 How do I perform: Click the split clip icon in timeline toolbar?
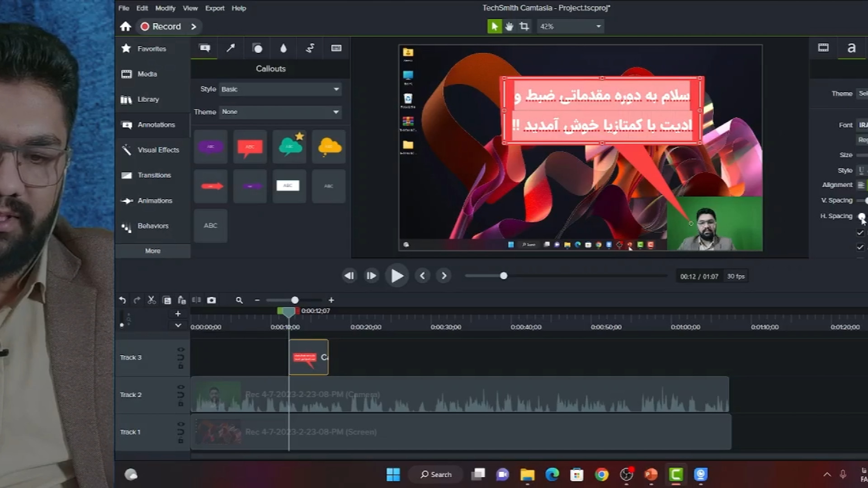[196, 300]
